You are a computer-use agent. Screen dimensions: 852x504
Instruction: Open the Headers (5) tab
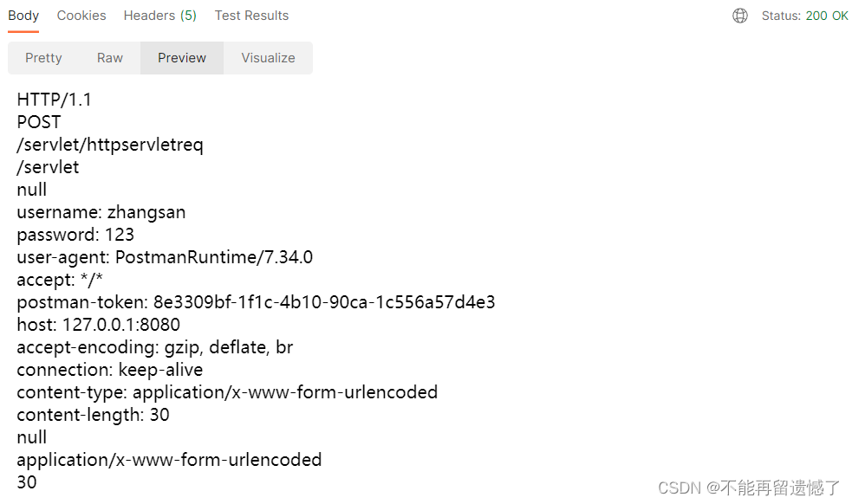click(159, 16)
